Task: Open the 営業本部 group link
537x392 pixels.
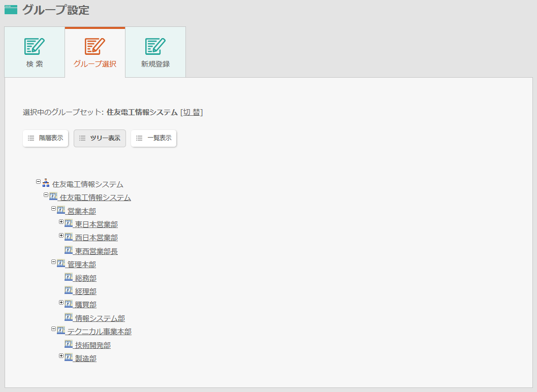Action: pos(81,211)
